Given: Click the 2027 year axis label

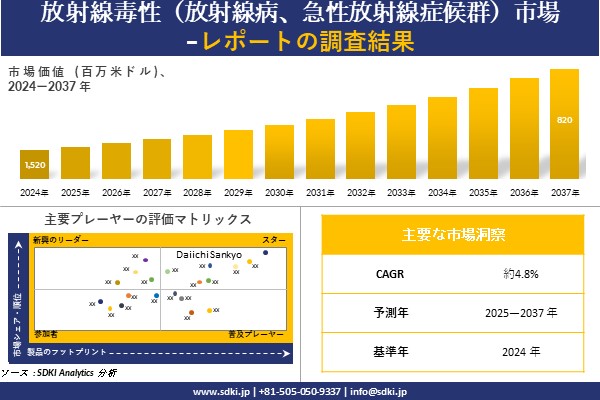Looking at the screenshot, I should point(156,191).
